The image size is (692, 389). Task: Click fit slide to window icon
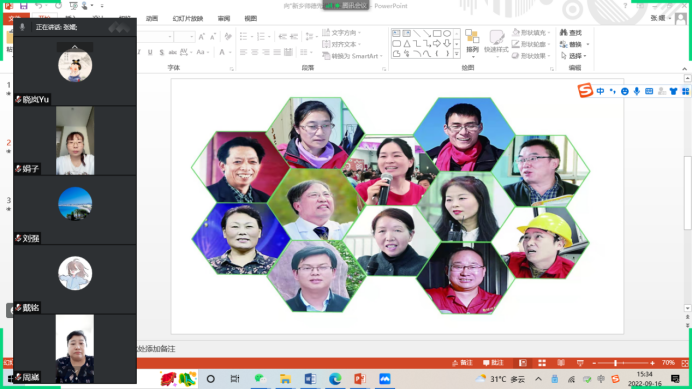pyautogui.click(x=684, y=363)
